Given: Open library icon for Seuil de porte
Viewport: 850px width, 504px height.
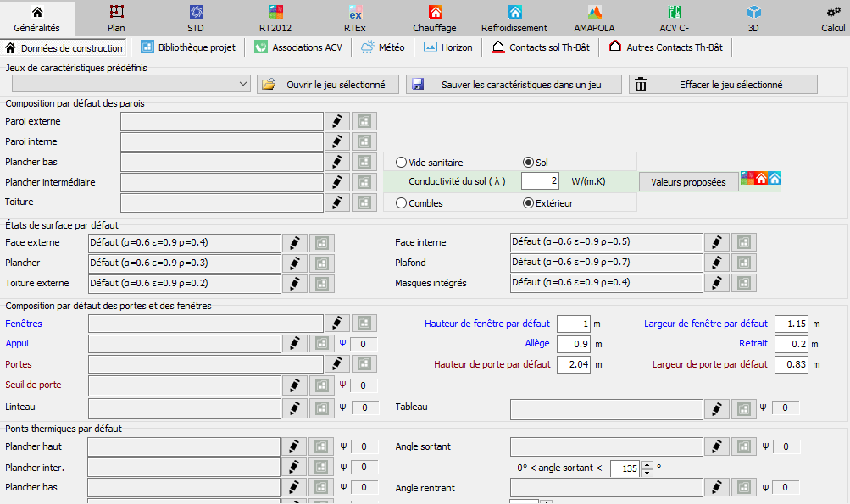Looking at the screenshot, I should pyautogui.click(x=322, y=385).
